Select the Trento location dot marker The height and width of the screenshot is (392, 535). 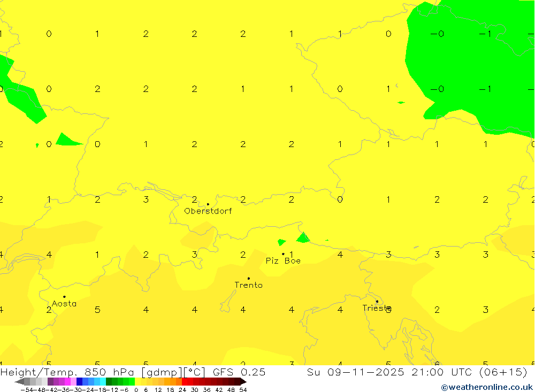point(248,279)
